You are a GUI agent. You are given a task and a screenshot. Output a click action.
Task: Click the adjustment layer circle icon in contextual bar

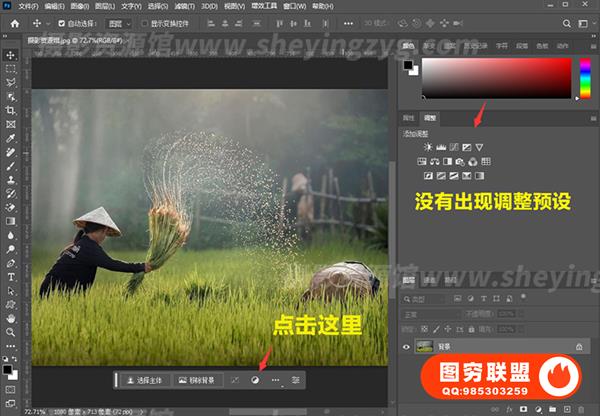[255, 381]
